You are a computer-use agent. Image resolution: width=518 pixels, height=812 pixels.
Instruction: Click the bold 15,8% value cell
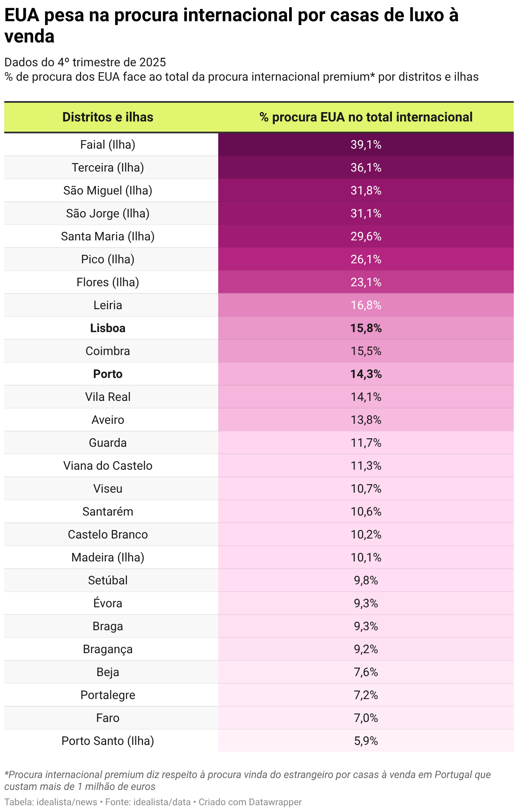pyautogui.click(x=366, y=328)
